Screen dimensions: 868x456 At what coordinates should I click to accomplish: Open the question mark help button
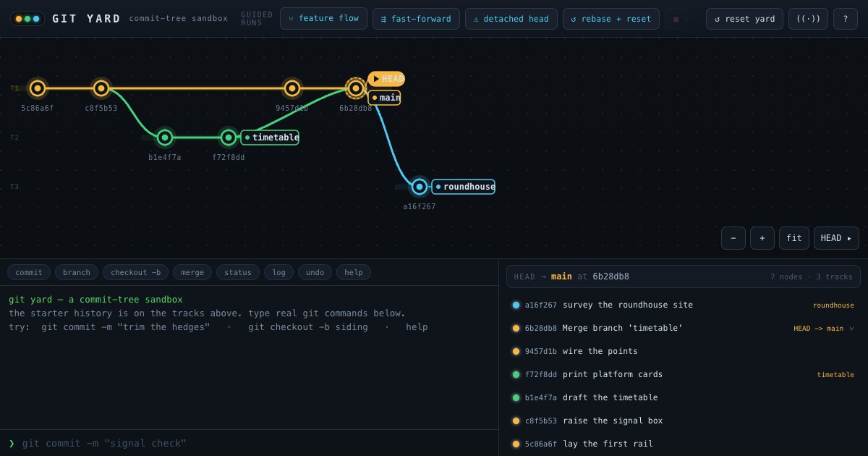click(x=846, y=19)
